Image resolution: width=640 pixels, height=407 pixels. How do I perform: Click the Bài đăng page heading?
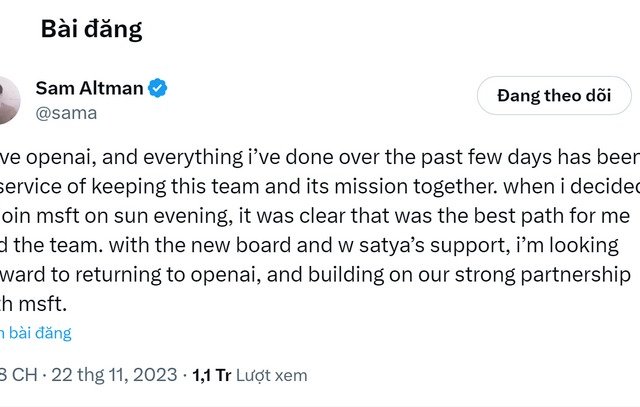click(91, 29)
